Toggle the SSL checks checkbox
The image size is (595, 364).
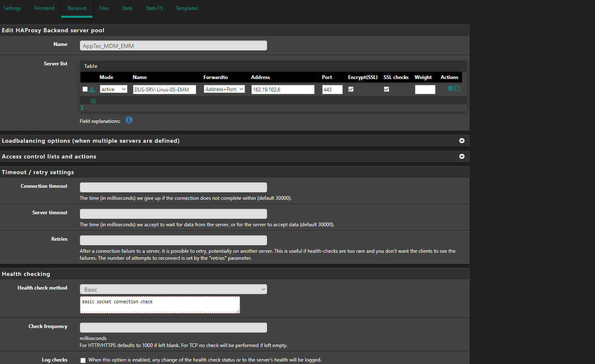point(386,89)
